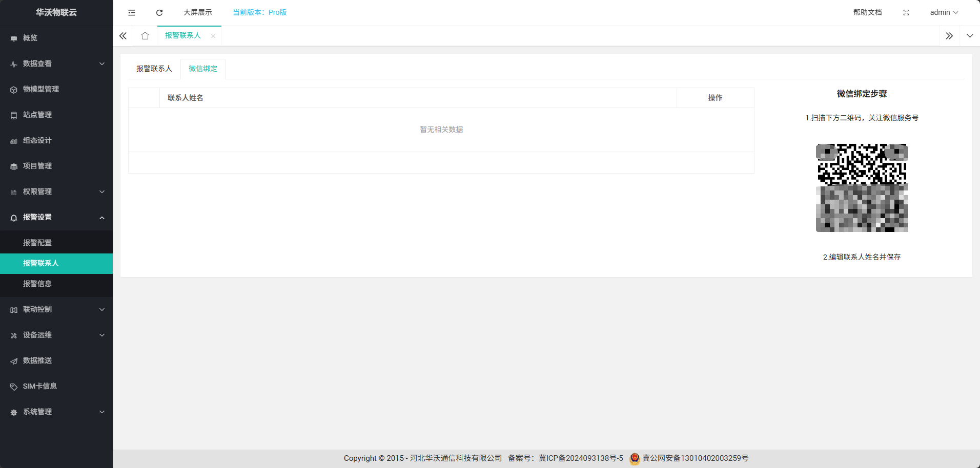Click the 报警设置 bell icon
The image size is (980, 468).
click(x=14, y=218)
